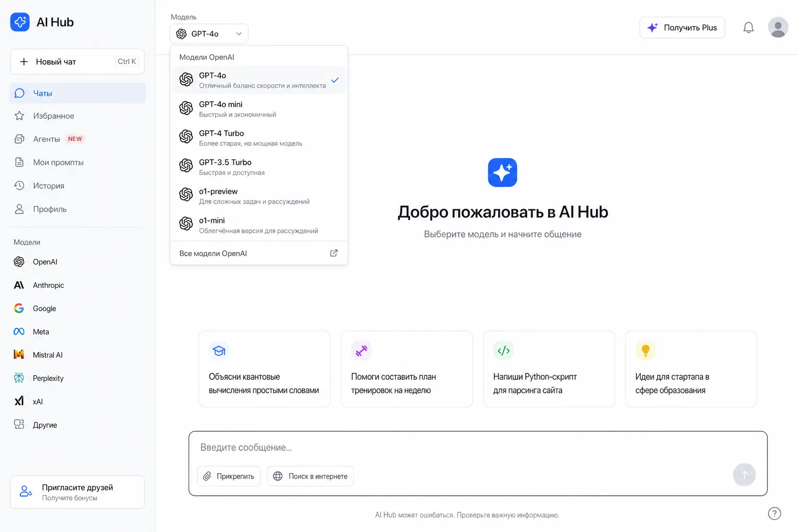Image resolution: width=798 pixels, height=532 pixels.
Task: Click Прикрепить to attach a file
Action: click(229, 476)
